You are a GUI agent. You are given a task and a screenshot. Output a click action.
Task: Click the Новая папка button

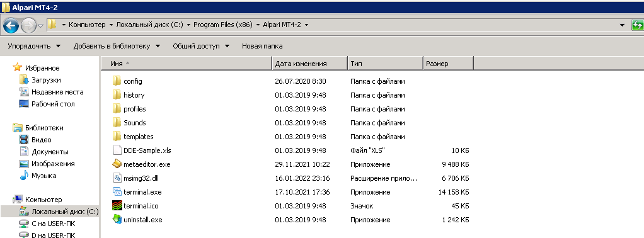[x=262, y=46]
